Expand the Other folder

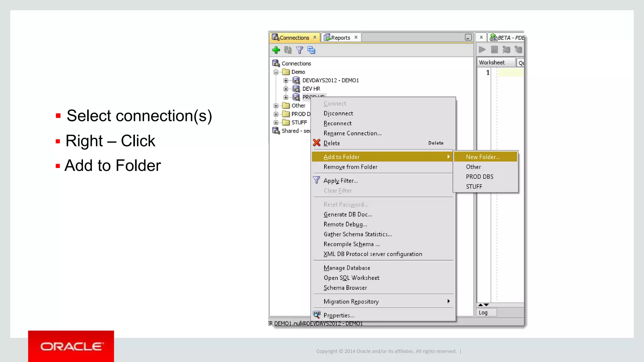[x=276, y=106]
